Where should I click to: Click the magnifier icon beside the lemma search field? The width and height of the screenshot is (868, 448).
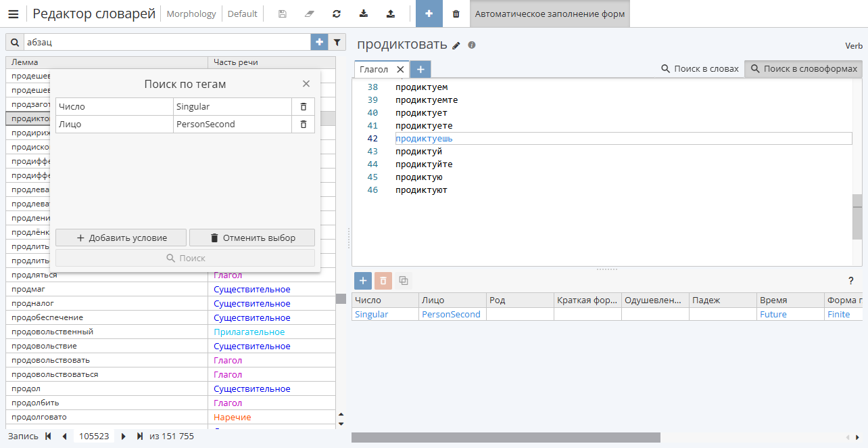[14, 42]
